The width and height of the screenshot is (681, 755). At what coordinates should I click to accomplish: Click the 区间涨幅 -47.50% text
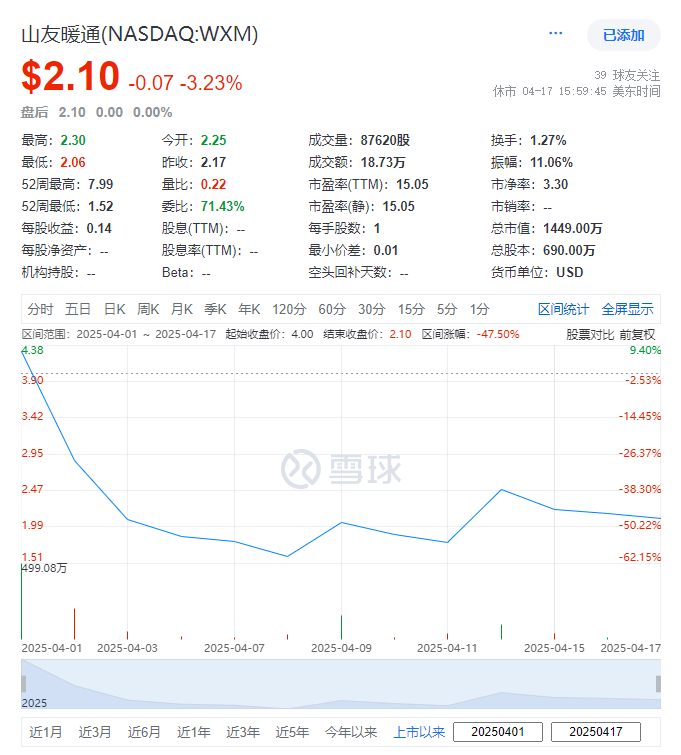pos(470,334)
